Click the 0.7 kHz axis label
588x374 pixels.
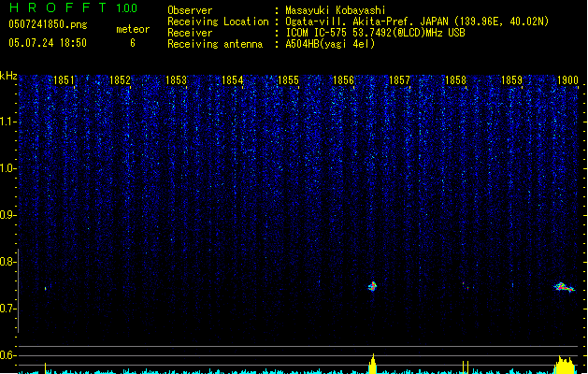(x=7, y=309)
